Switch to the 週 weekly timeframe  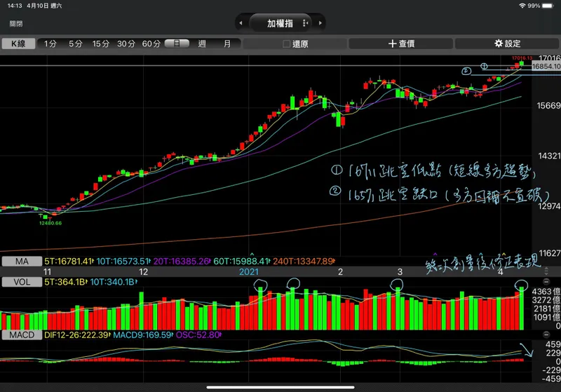pos(202,43)
